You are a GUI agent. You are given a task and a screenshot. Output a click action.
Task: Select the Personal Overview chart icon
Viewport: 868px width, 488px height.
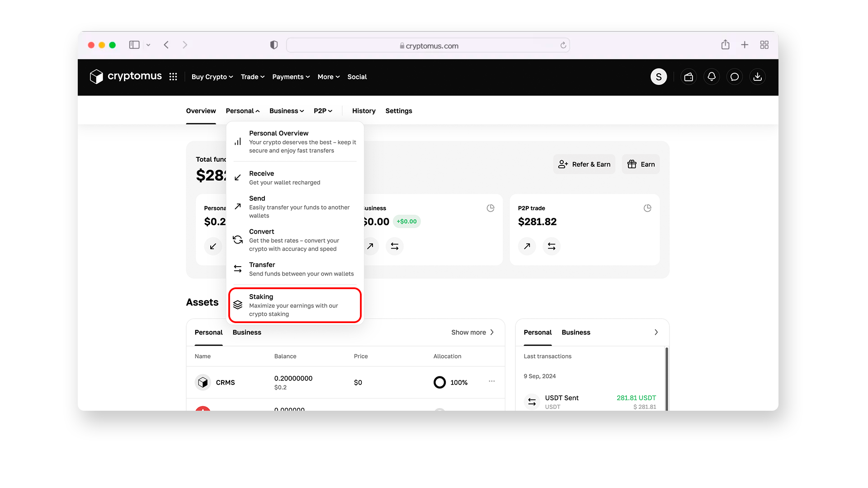click(x=237, y=141)
